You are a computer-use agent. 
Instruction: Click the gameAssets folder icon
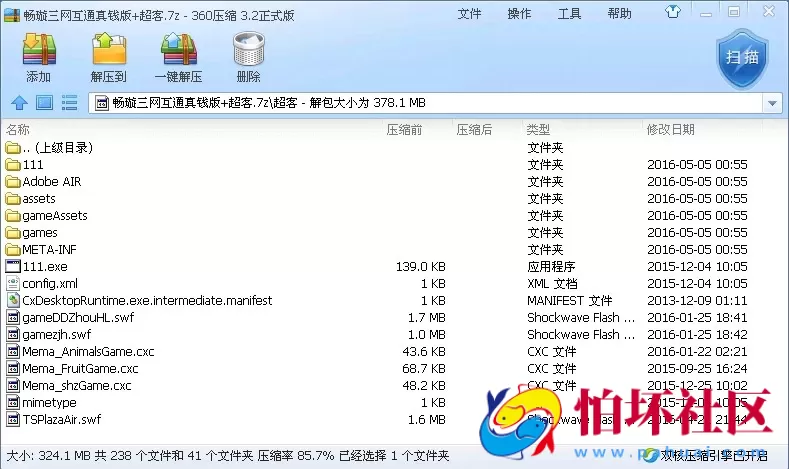click(13, 216)
